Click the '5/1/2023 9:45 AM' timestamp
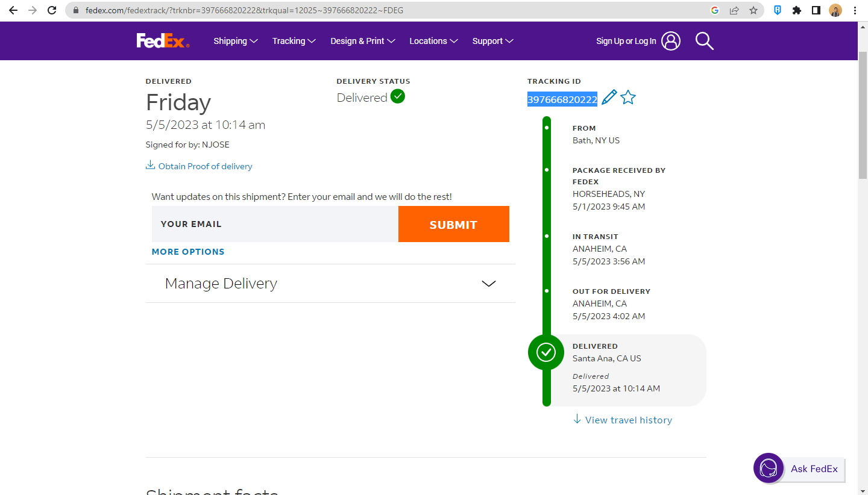The height and width of the screenshot is (495, 868). coord(609,207)
